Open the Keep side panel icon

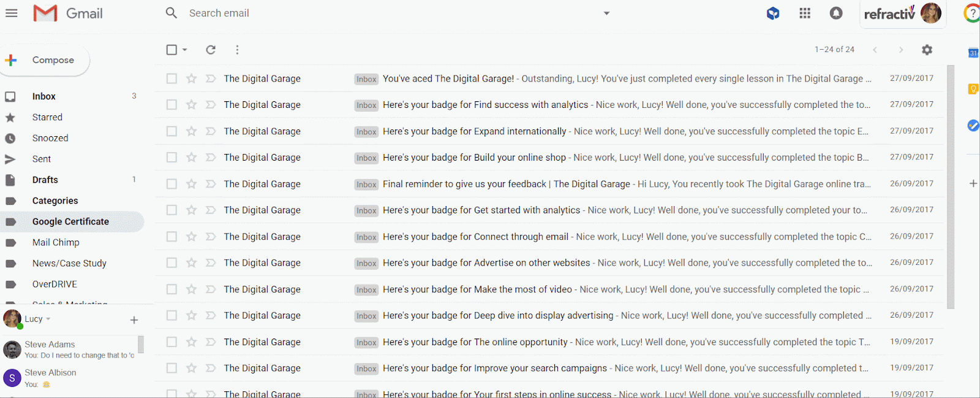coord(973,90)
